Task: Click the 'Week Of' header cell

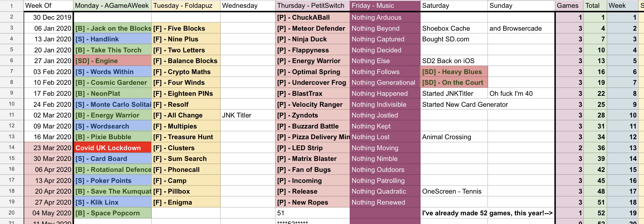Action: click(48, 6)
